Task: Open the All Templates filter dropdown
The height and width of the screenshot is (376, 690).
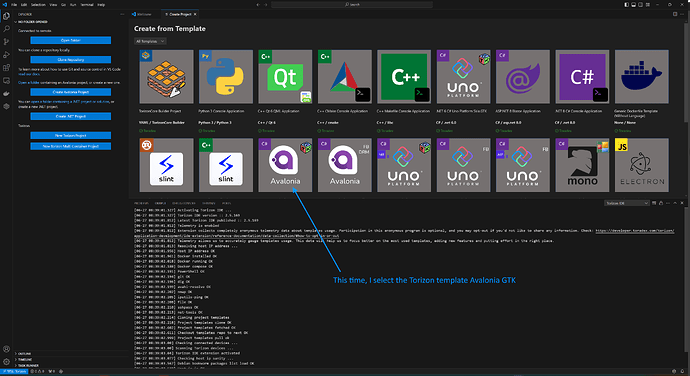Action: (150, 41)
